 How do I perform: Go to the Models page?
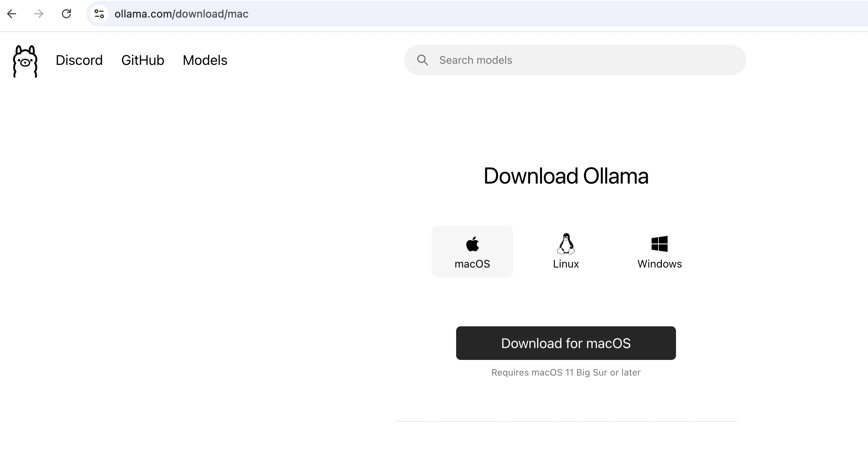click(x=205, y=60)
